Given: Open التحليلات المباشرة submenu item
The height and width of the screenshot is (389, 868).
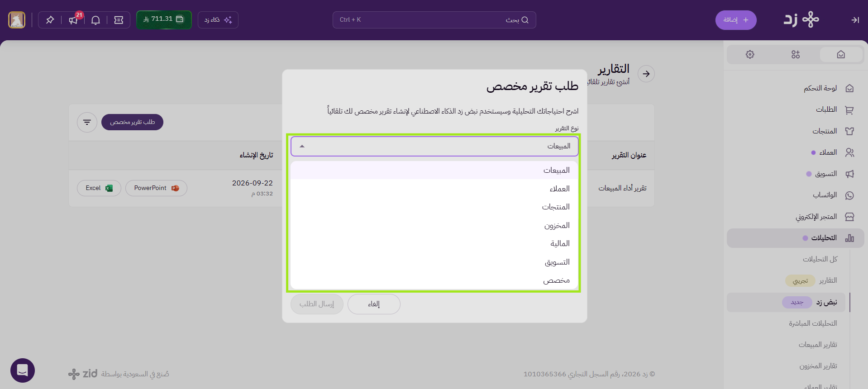Looking at the screenshot, I should [x=813, y=323].
